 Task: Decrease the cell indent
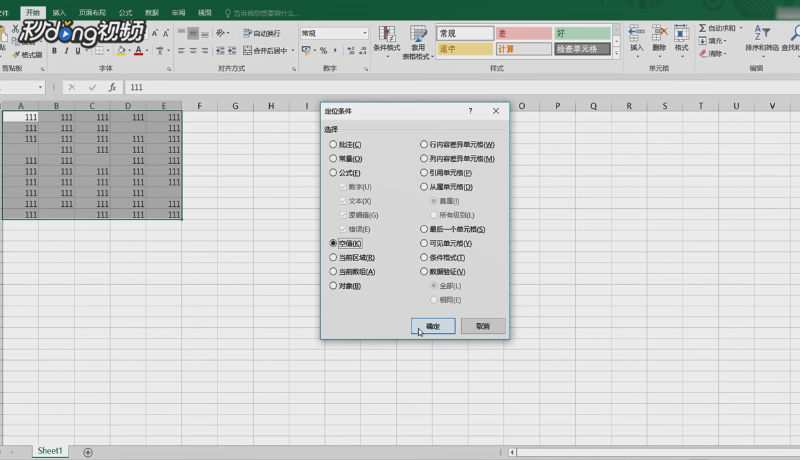(220, 50)
